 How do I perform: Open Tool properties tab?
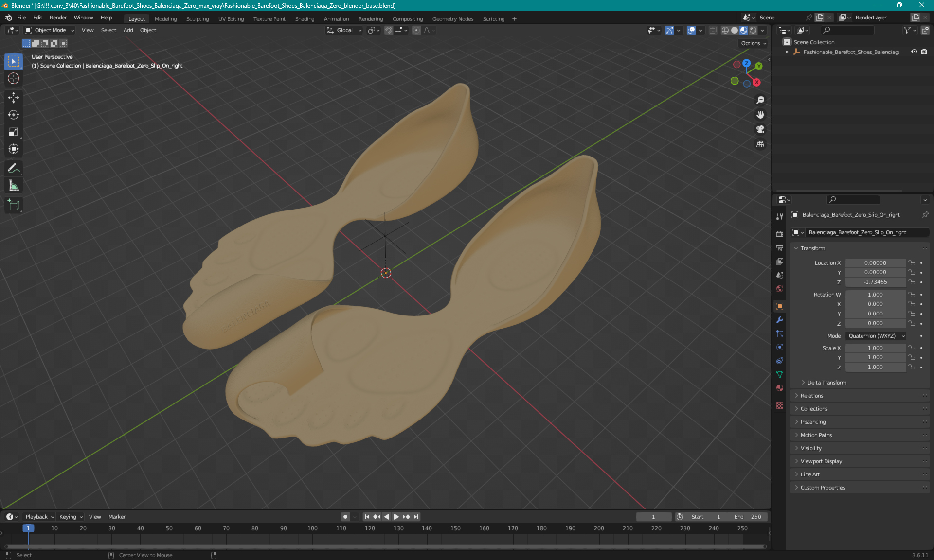780,217
